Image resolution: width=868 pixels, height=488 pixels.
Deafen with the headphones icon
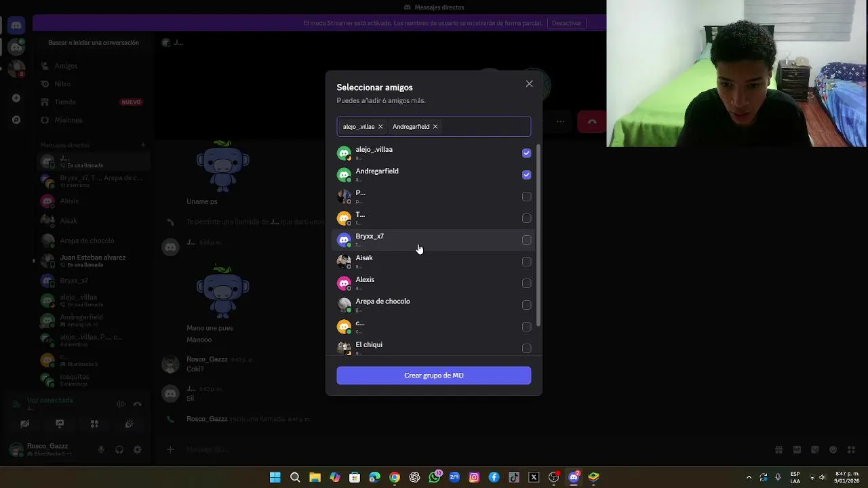(119, 450)
